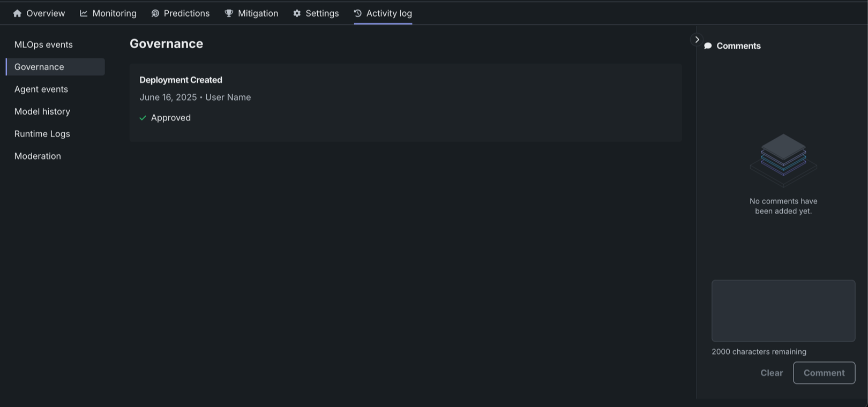The width and height of the screenshot is (868, 407).
Task: Click the green Approved checkmark icon
Action: pos(143,118)
